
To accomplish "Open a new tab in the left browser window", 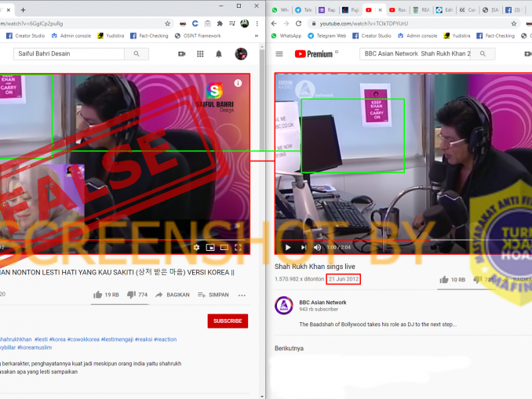I will (x=23, y=10).
